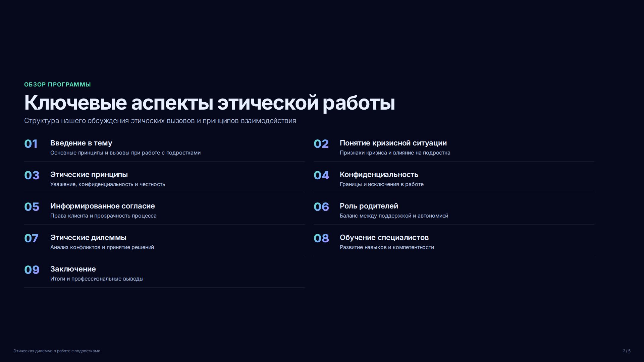Select heading 'Конфиденциальность'
Viewport: 644px width, 362px height.
379,175
